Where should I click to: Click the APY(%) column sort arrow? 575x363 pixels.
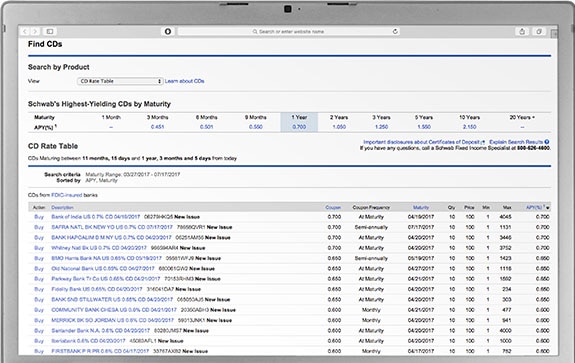547,208
